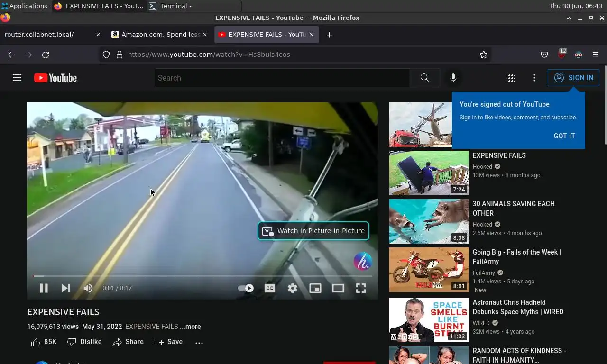Close the Amazon.com tab

coord(205,35)
